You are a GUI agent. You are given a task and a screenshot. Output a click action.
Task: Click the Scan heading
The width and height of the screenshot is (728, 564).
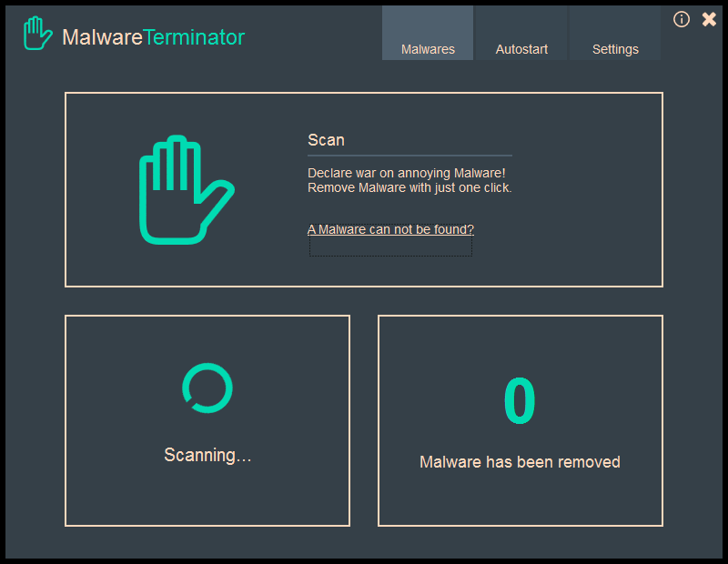pos(326,140)
